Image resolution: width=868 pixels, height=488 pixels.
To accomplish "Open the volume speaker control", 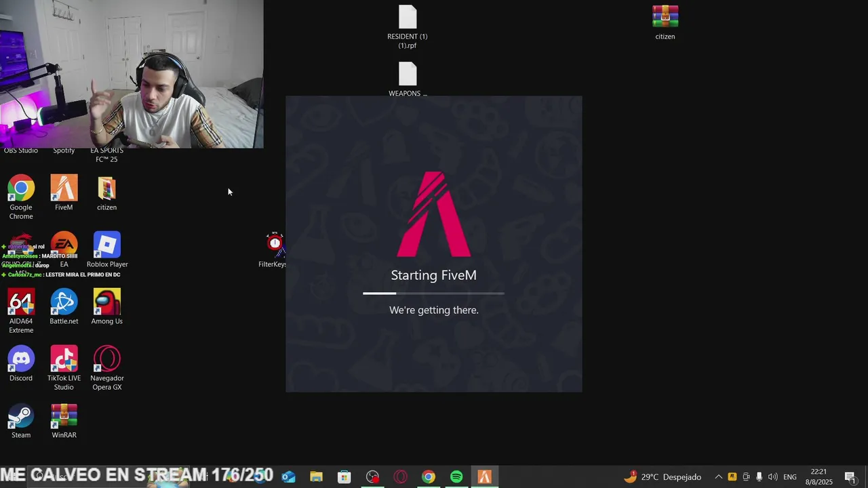I will click(x=772, y=477).
